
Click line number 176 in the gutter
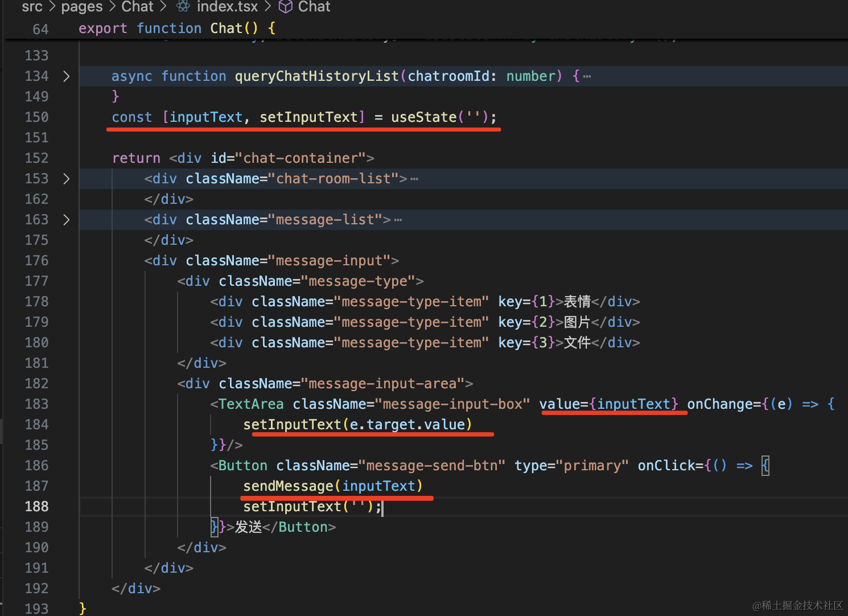click(x=36, y=261)
